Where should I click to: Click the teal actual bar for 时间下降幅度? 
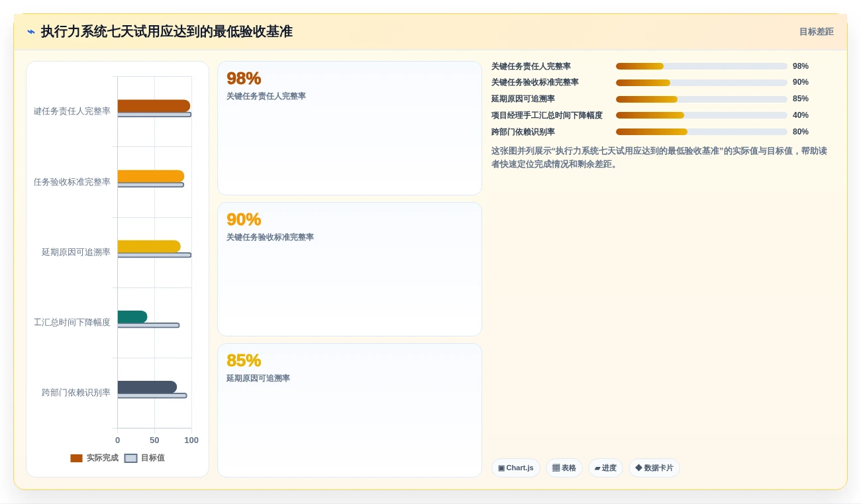(132, 317)
